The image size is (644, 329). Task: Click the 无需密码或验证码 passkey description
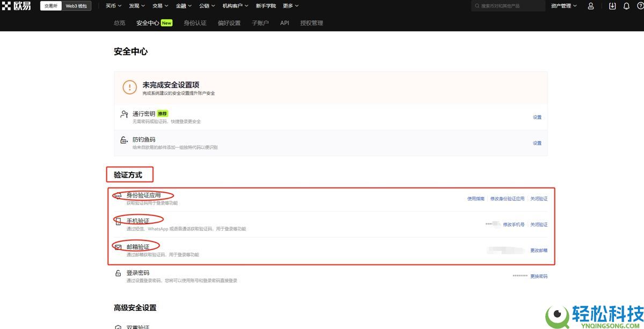pyautogui.click(x=166, y=122)
